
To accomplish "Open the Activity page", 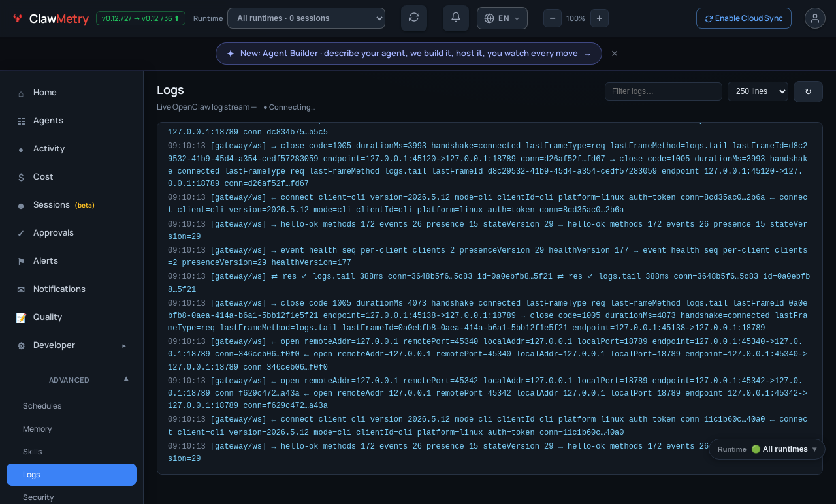I will 71,149.
